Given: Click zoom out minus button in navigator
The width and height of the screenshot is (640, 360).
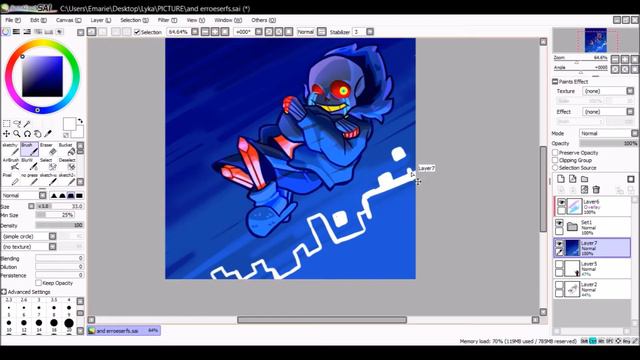Looking at the screenshot, I should point(615,60).
